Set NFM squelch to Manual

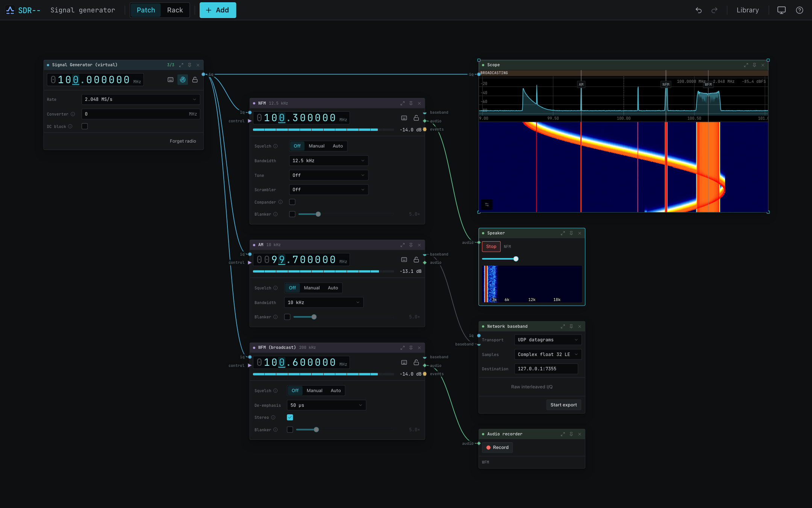coord(317,146)
